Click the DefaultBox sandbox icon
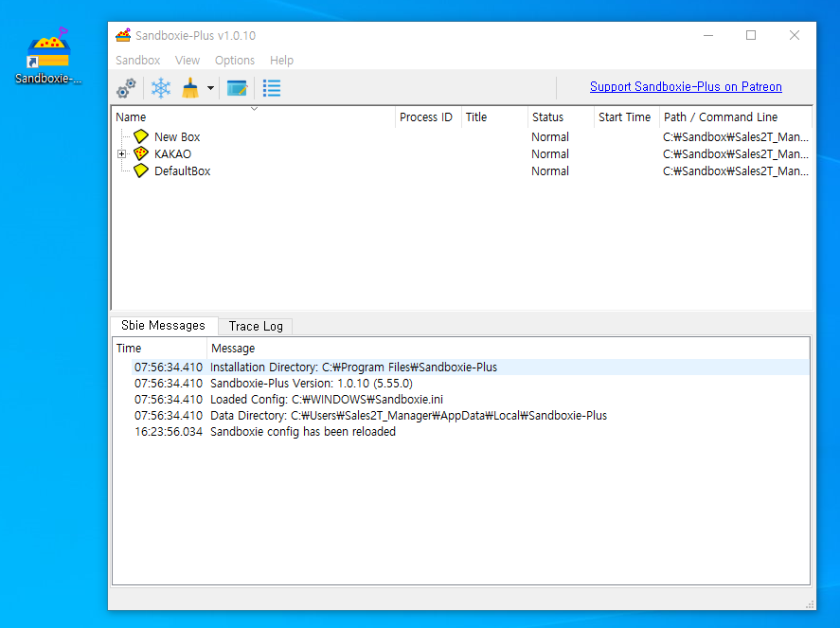This screenshot has width=840, height=628. coord(141,170)
